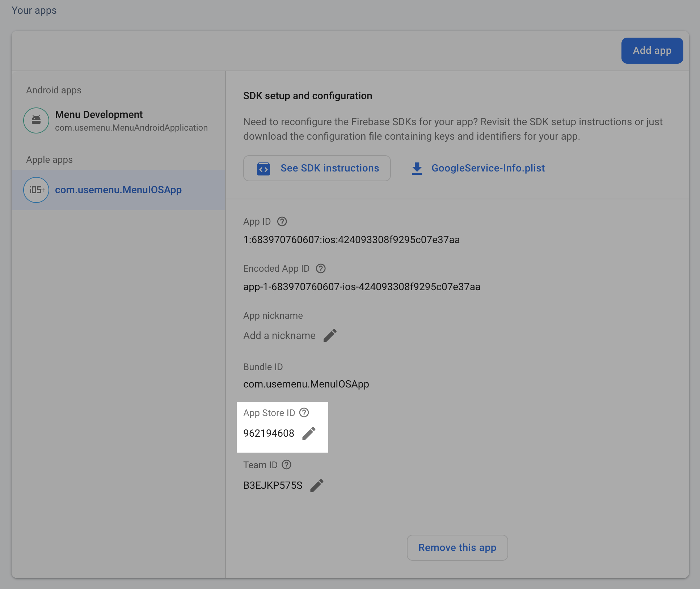Click Remove this app button
Viewport: 700px width, 589px height.
click(x=457, y=547)
